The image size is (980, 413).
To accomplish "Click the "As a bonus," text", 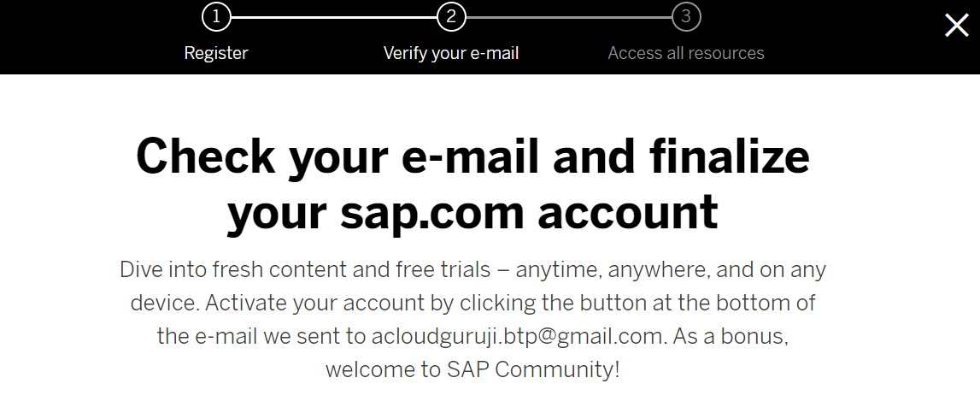I will [731, 336].
